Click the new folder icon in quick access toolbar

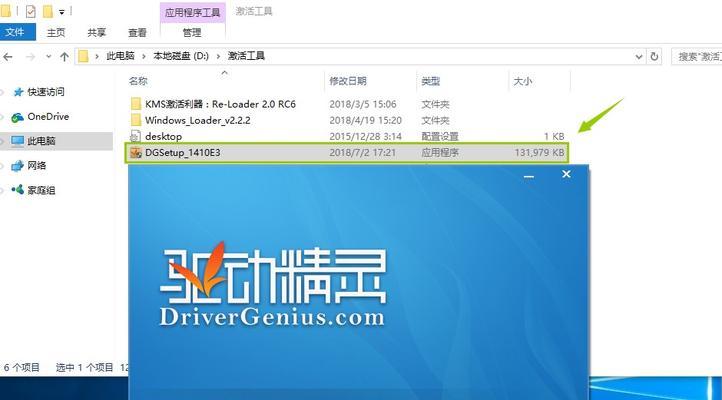tap(47, 11)
